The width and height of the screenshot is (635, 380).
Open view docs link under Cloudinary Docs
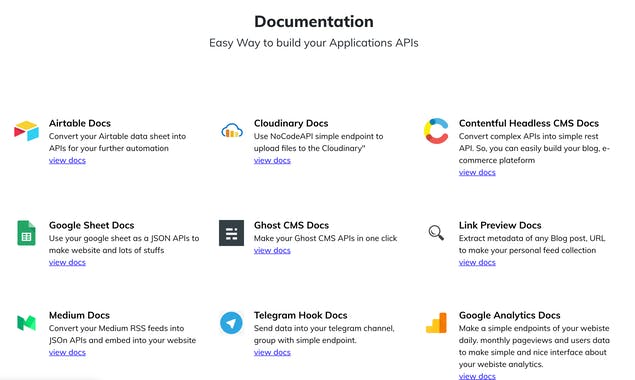[272, 160]
